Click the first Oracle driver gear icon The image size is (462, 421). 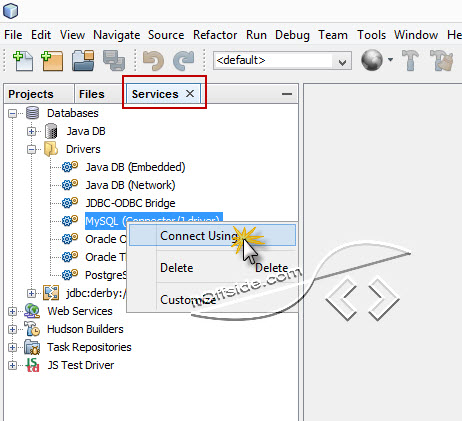[70, 238]
